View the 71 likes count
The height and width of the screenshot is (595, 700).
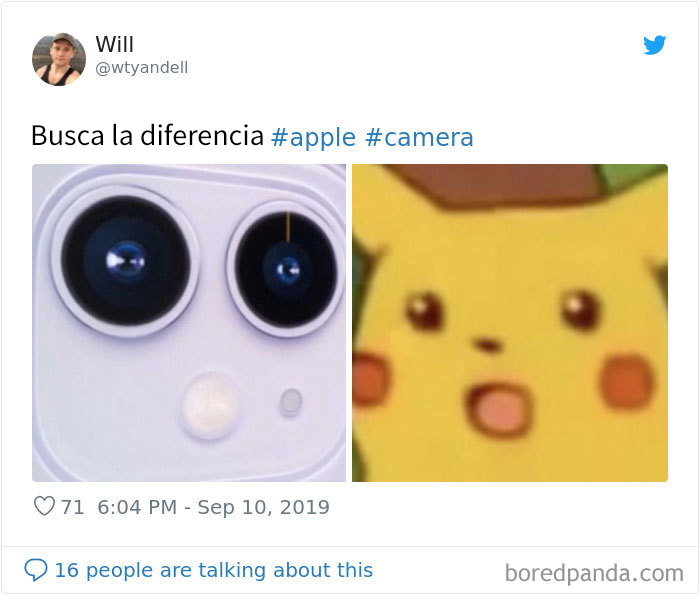pos(72,507)
